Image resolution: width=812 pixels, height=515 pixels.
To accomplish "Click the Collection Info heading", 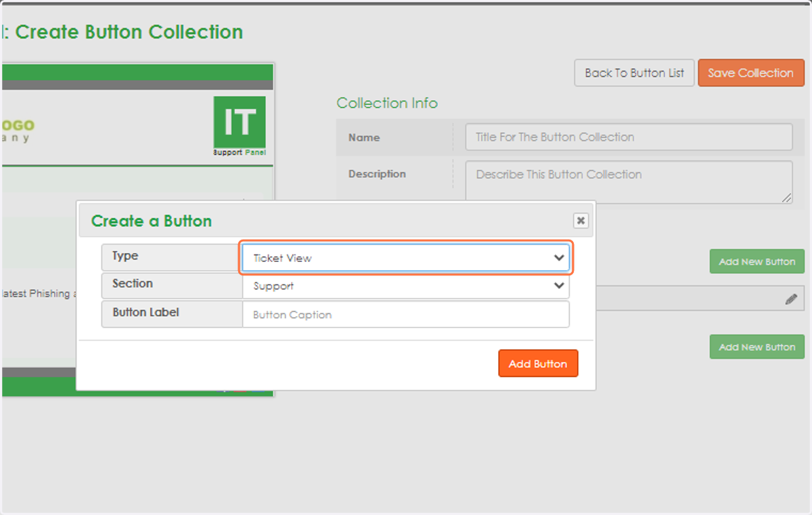I will 387,103.
